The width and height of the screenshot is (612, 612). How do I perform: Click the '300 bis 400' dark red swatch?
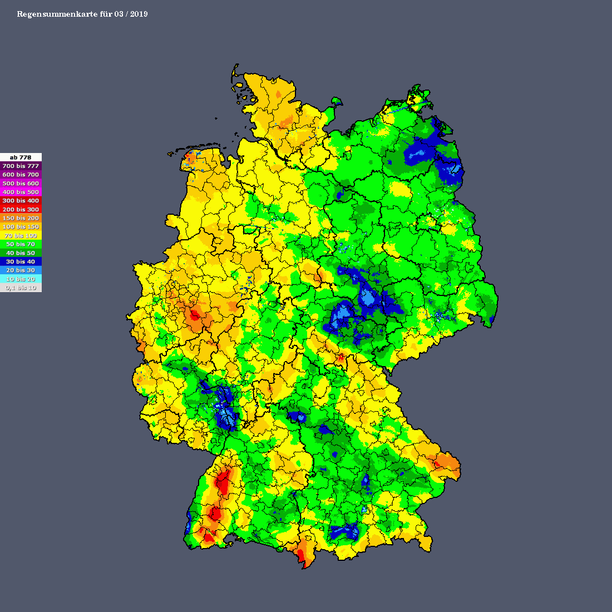click(20, 201)
